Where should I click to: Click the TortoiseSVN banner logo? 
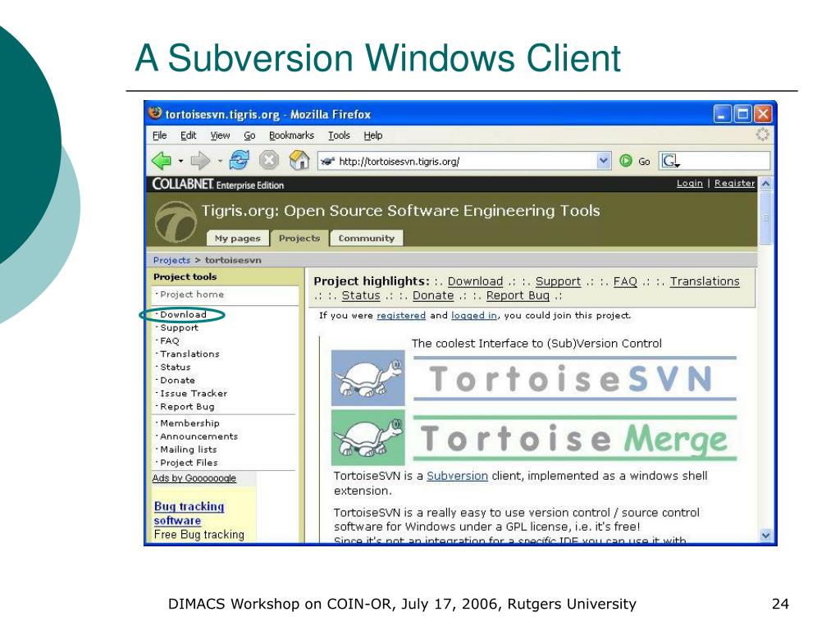[x=575, y=379]
